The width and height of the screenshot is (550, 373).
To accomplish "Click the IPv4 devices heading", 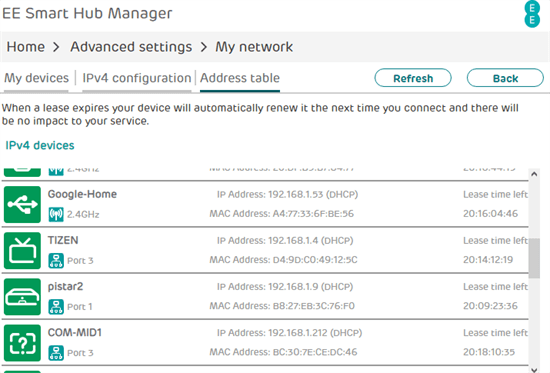I will point(40,145).
